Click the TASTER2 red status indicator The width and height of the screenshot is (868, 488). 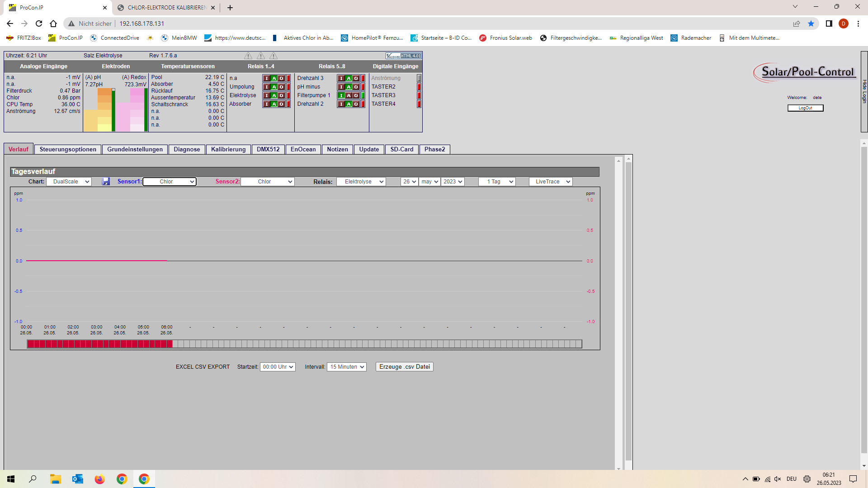point(419,87)
